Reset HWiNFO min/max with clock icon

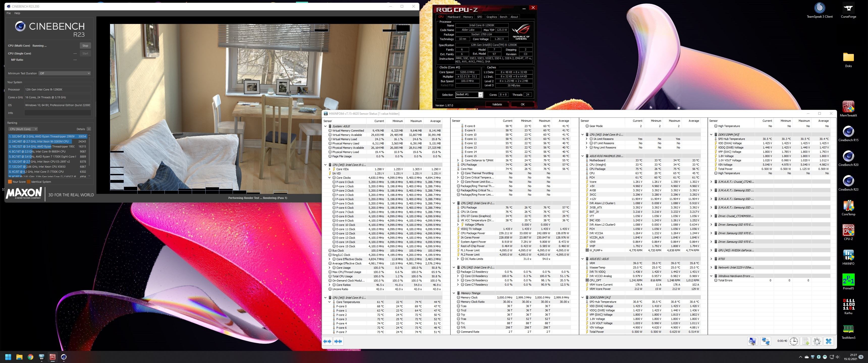794,341
